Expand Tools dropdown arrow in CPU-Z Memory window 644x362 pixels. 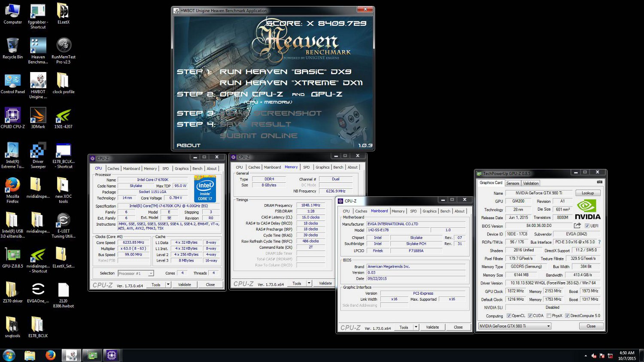pyautogui.click(x=309, y=283)
